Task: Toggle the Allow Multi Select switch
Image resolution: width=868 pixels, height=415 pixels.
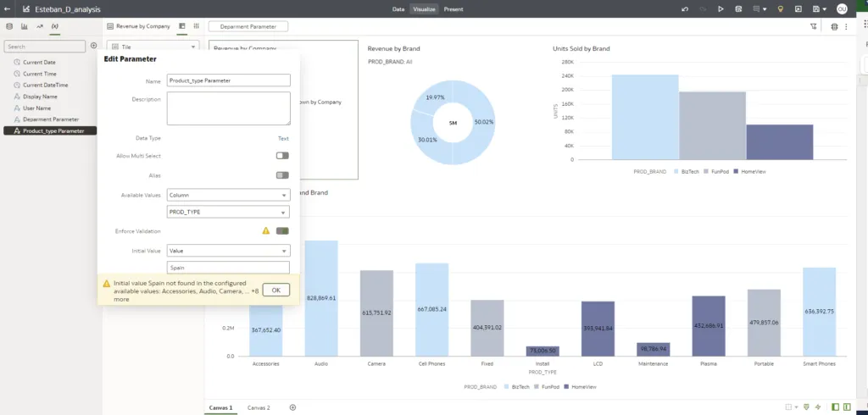Action: pyautogui.click(x=282, y=156)
